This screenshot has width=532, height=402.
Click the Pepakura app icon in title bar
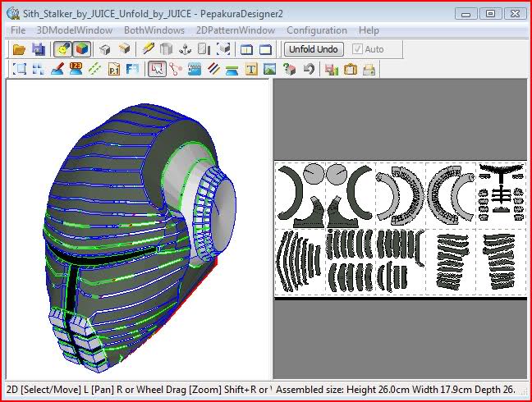click(x=13, y=14)
